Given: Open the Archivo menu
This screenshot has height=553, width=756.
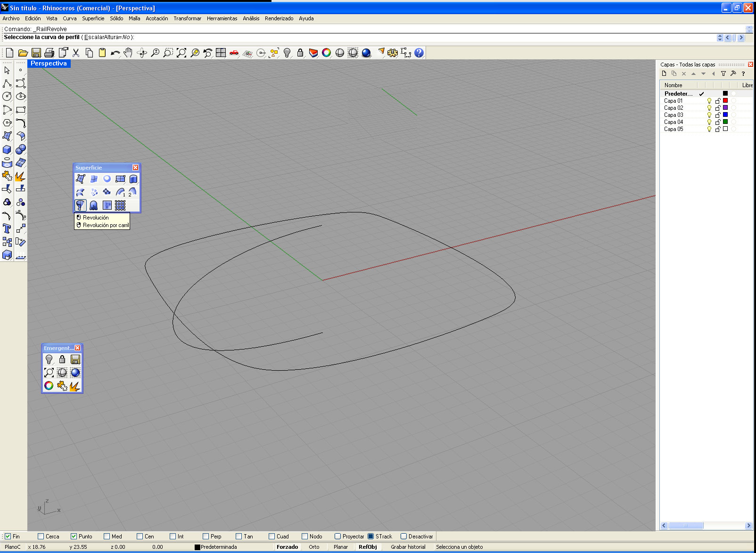Looking at the screenshot, I should (11, 18).
